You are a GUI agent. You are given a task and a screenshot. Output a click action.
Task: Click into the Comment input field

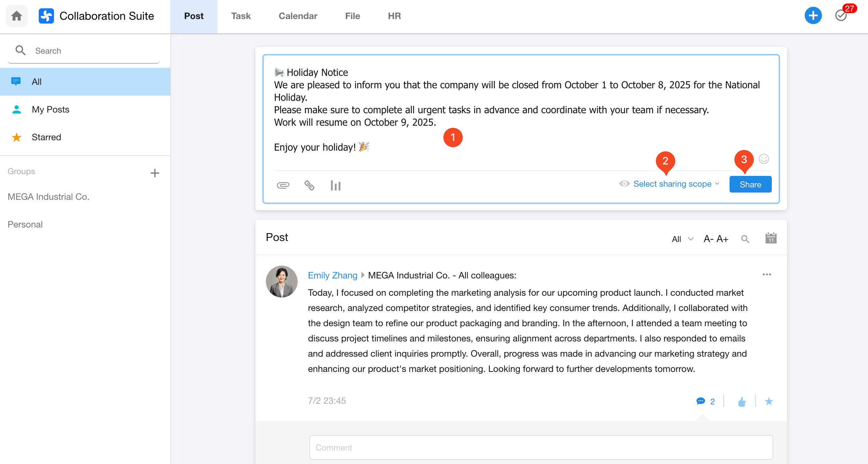click(x=541, y=447)
